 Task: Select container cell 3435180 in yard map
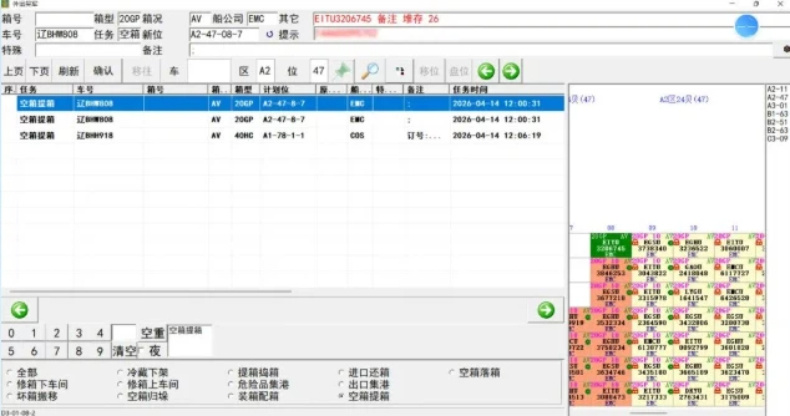tap(652, 369)
